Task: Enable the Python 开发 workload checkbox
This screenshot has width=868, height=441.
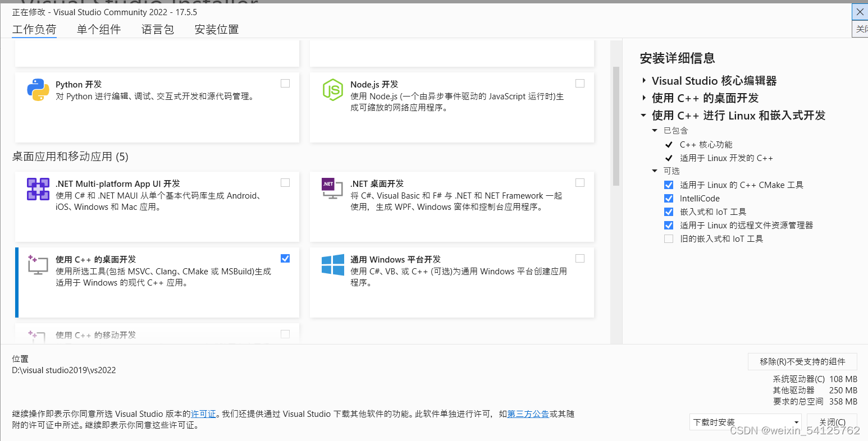Action: 285,84
